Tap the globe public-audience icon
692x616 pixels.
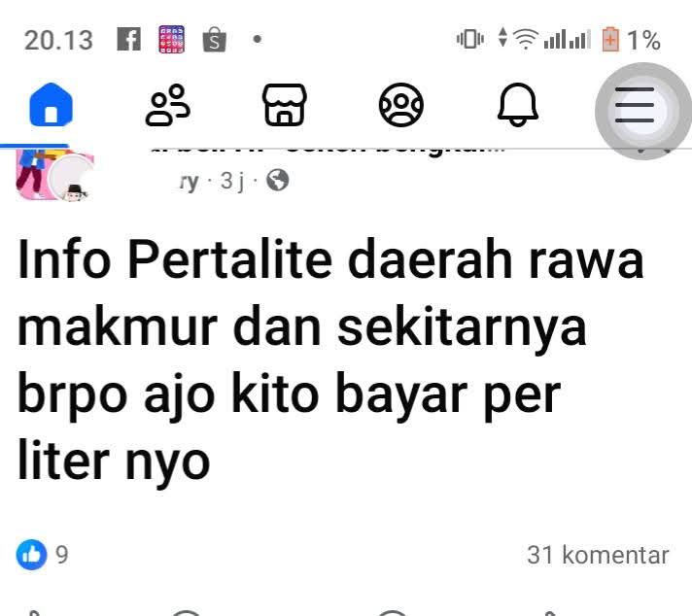coord(278,180)
